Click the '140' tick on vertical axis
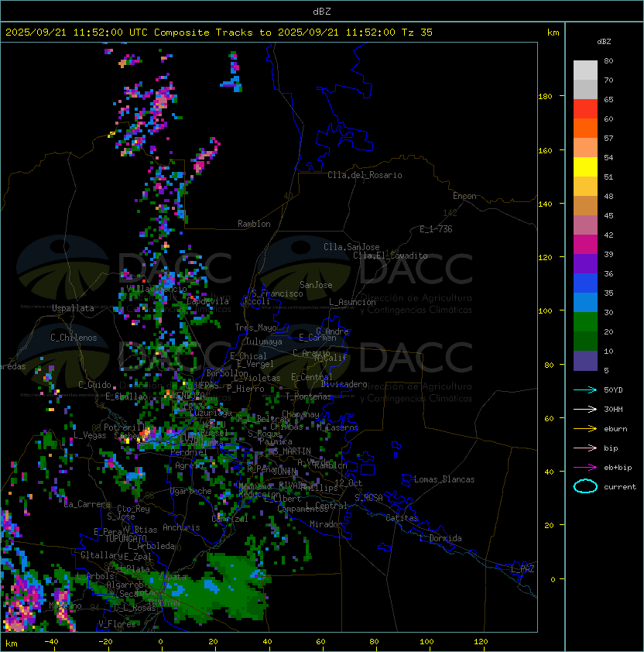The width and height of the screenshot is (644, 652). [545, 204]
